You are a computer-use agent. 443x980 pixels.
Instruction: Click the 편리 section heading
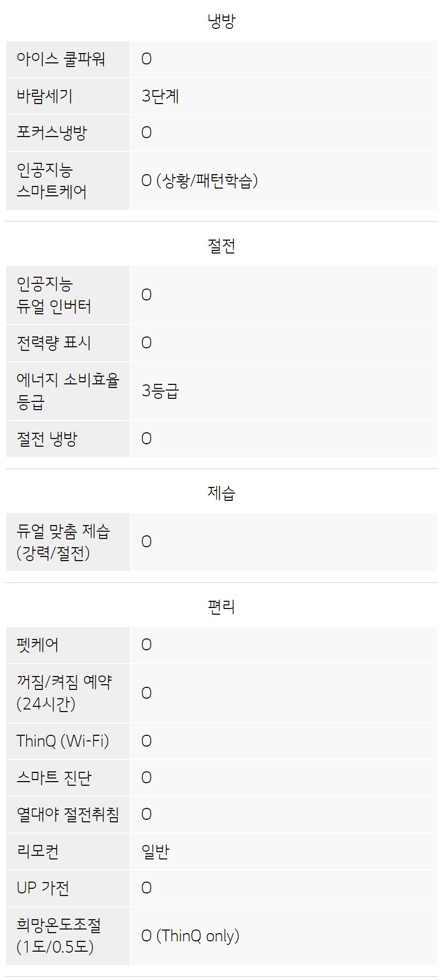(221, 606)
